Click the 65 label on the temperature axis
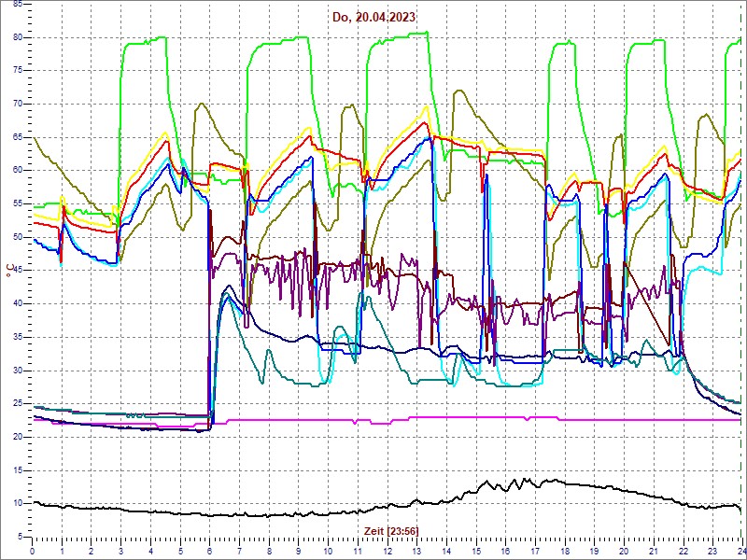This screenshot has width=747, height=560. pyautogui.click(x=17, y=137)
